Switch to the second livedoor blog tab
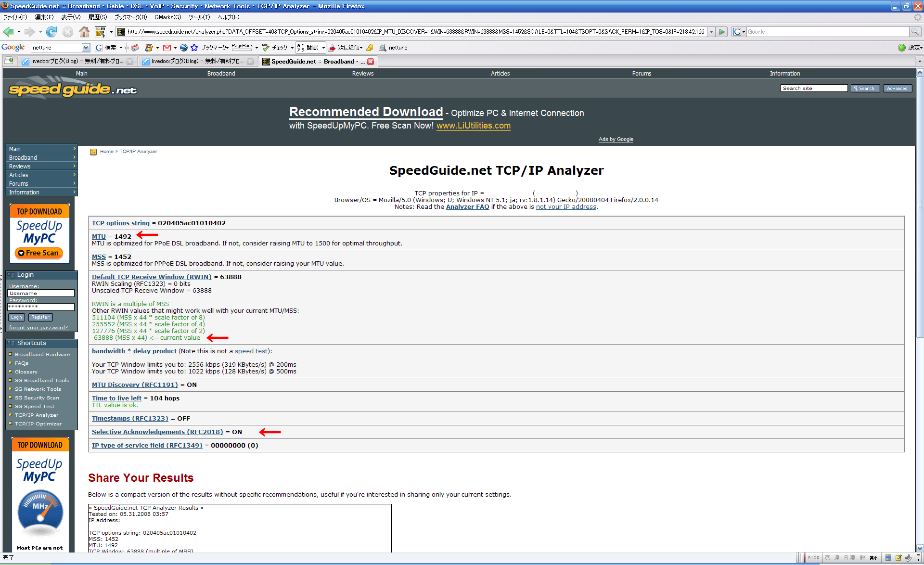 197,62
